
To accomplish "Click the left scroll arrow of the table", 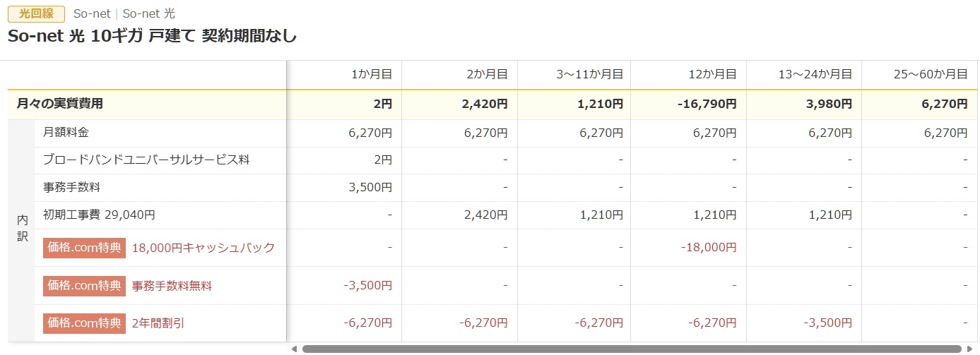I will coord(295,349).
